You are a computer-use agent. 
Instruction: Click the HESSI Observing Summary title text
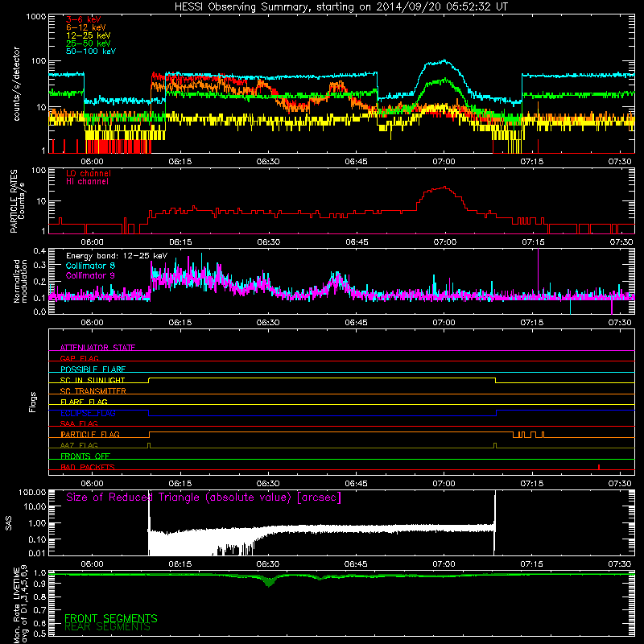[341, 7]
